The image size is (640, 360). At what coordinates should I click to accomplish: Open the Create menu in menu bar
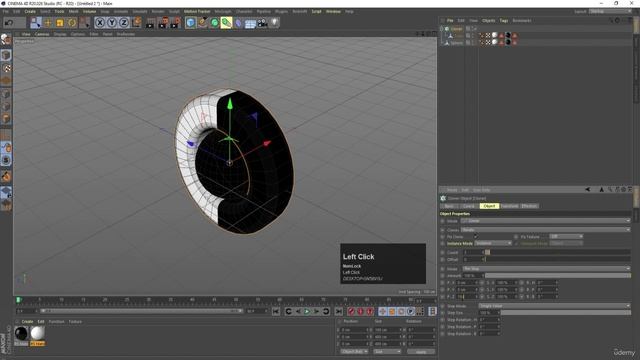tap(30, 11)
